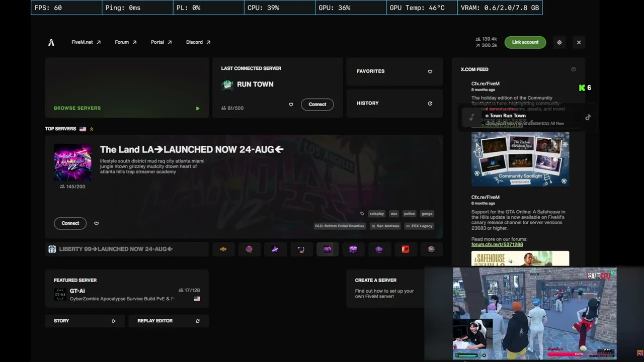This screenshot has height=362, width=644.
Task: Click the Replay Editor refresh icon
Action: pos(198,321)
